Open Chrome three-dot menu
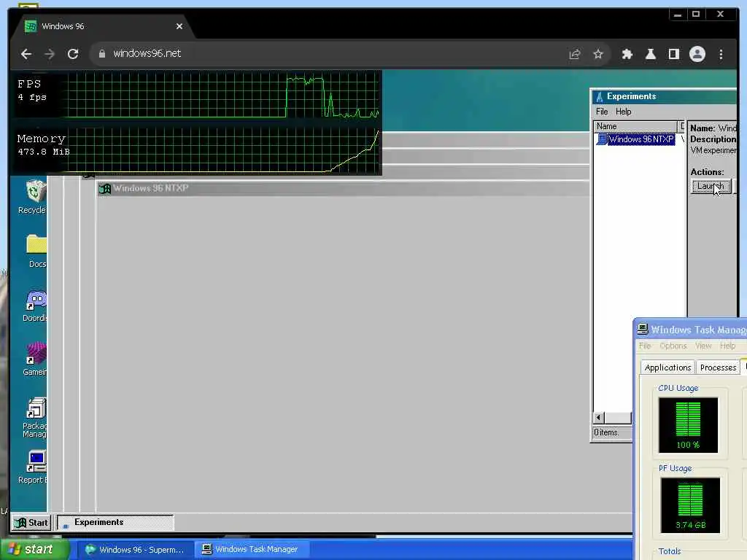The height and width of the screenshot is (560, 747). [721, 54]
